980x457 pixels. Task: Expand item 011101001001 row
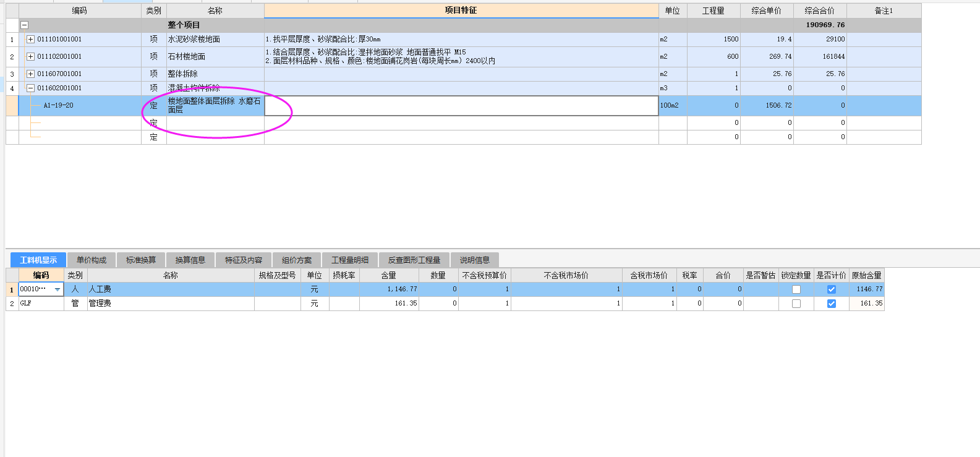[x=30, y=39]
